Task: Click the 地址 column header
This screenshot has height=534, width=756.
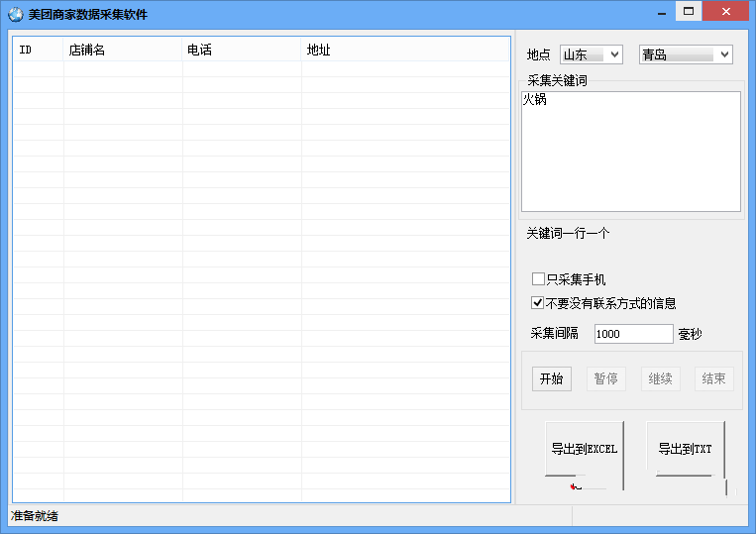Action: (405, 50)
